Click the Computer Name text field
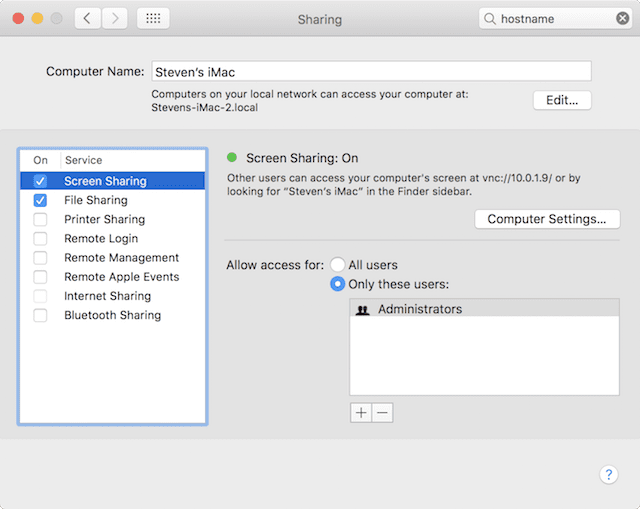 [370, 71]
